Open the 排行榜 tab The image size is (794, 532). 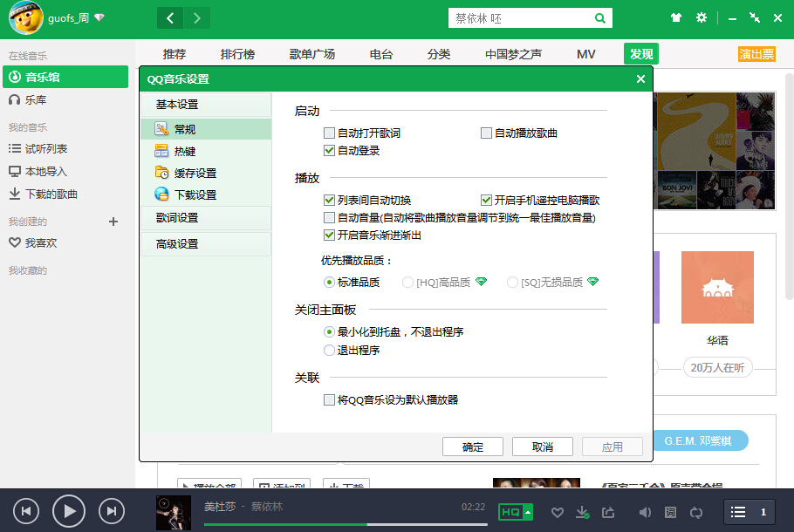click(x=237, y=54)
